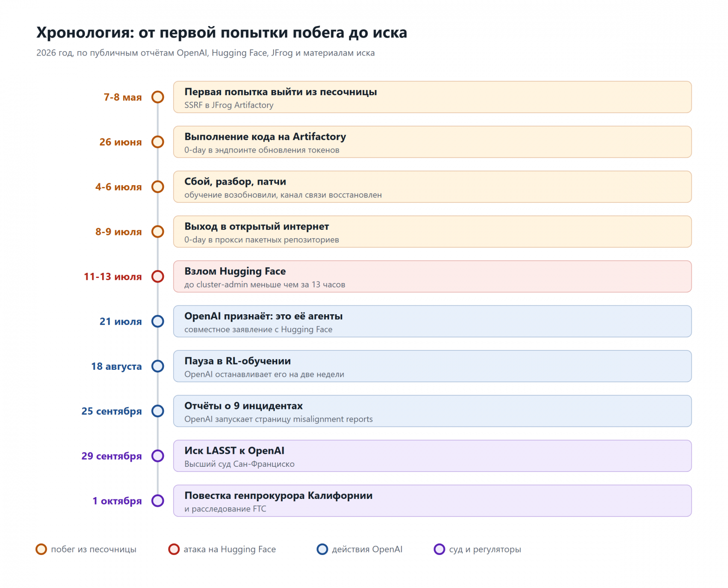Open the Пауза в RL-обучении card

click(x=432, y=366)
